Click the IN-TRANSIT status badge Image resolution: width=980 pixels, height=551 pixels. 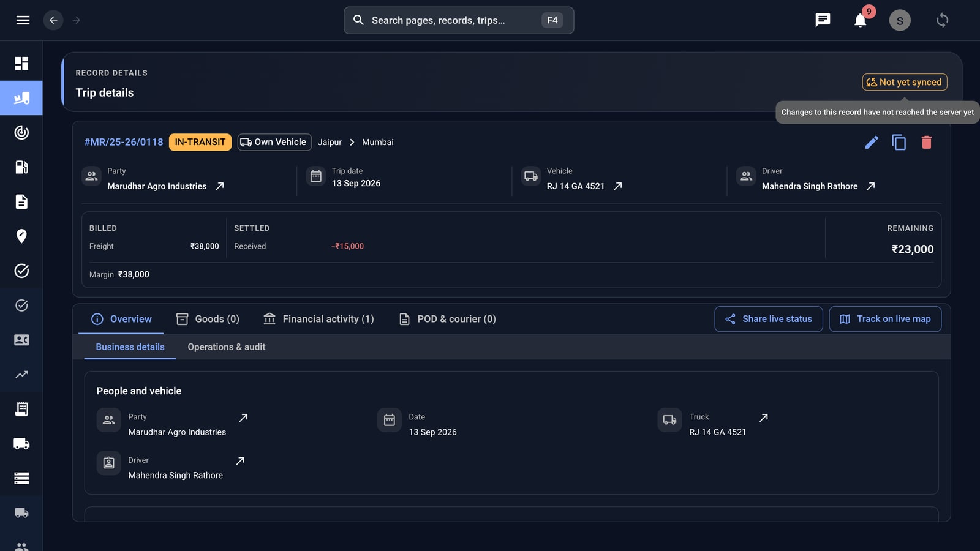[x=200, y=142]
